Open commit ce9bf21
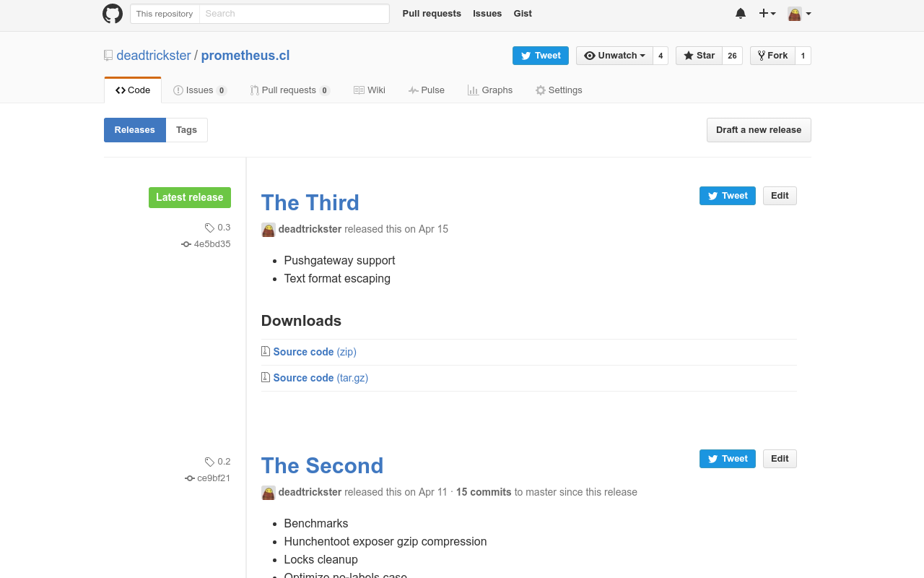This screenshot has height=578, width=924. pos(208,478)
